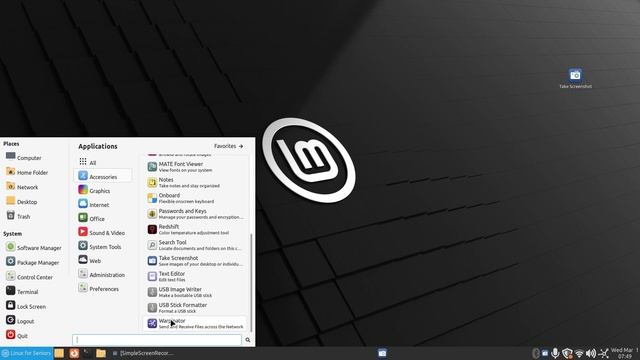
Task: Launch USB Stick Formatter
Action: point(196,308)
